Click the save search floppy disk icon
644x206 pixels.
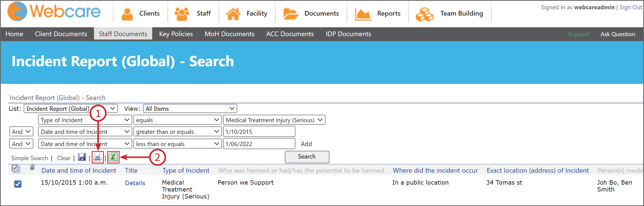(x=82, y=157)
